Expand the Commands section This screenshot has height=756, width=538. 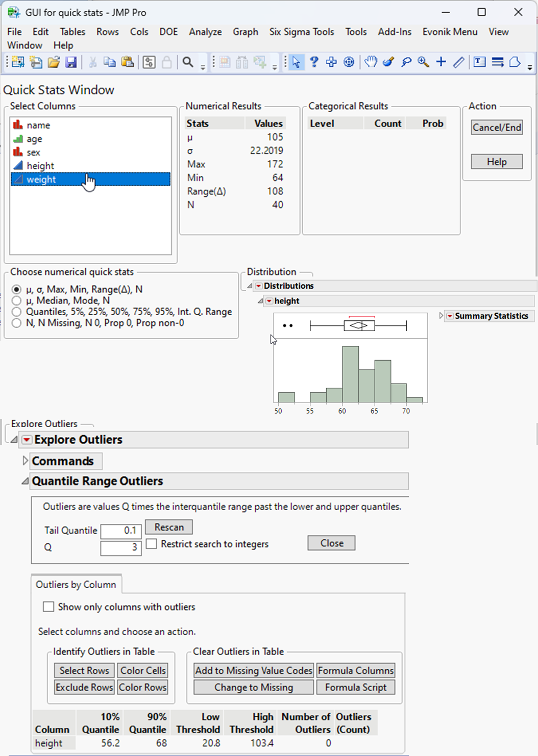click(25, 461)
